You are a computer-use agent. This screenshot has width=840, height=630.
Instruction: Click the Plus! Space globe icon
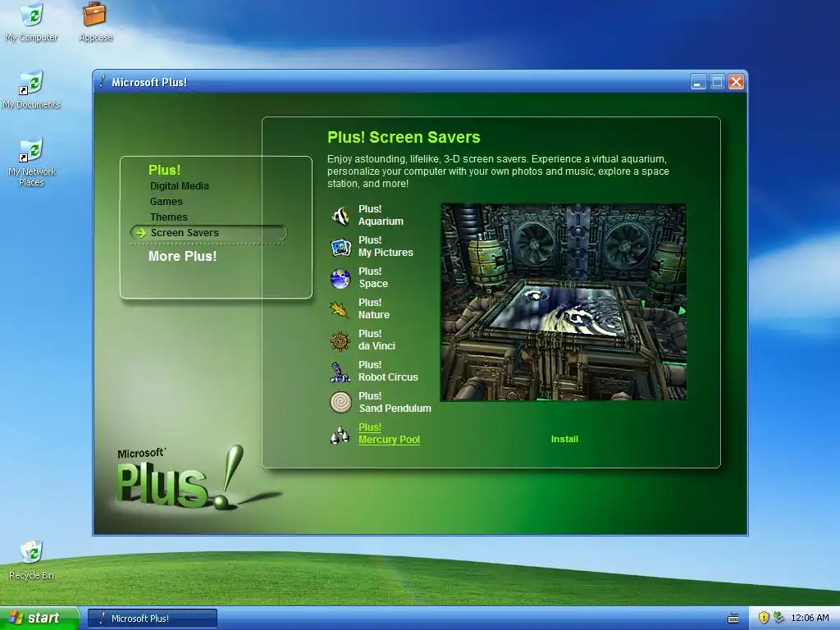pyautogui.click(x=340, y=278)
